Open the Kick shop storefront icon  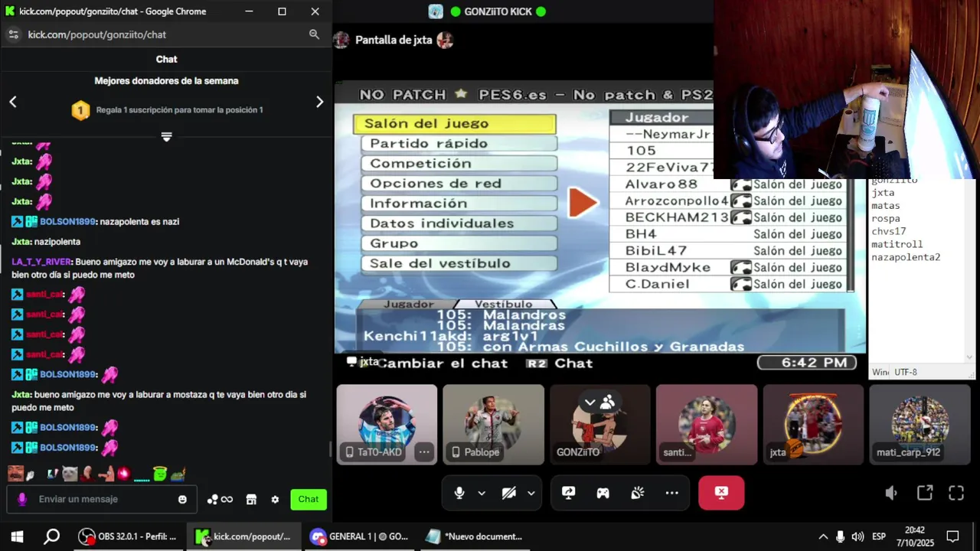coord(251,500)
